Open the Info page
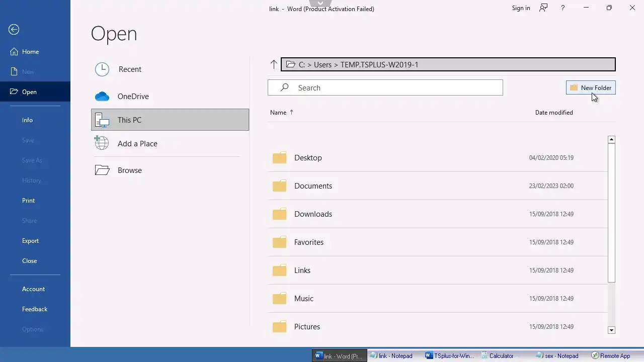 pos(35,120)
